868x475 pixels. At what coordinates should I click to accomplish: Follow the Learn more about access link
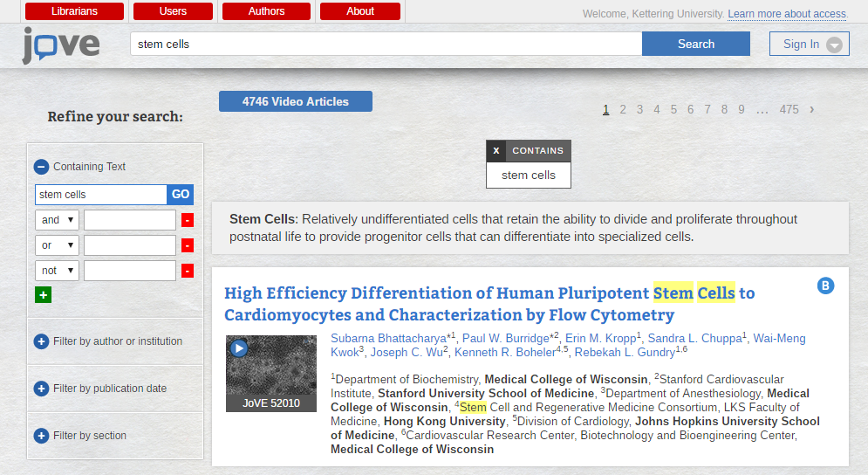787,14
